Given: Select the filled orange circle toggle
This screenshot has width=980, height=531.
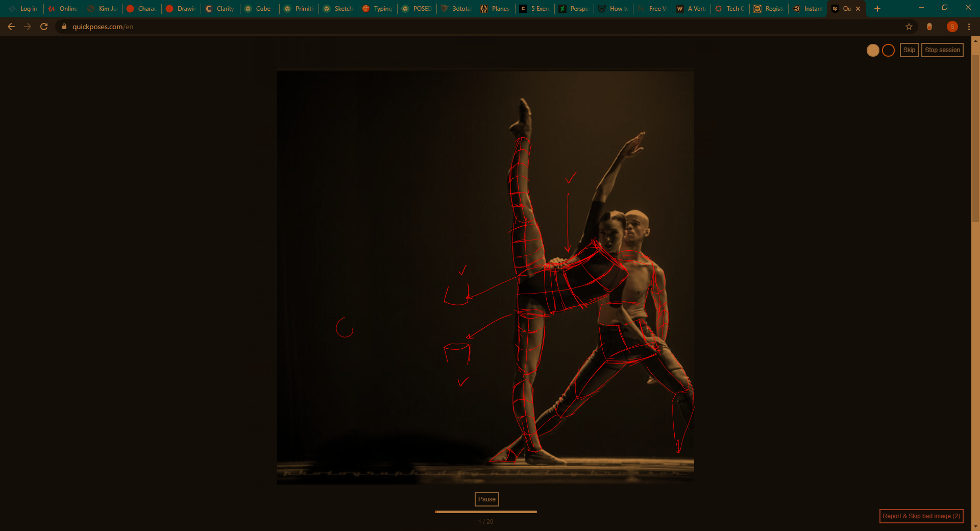Looking at the screenshot, I should click(873, 50).
